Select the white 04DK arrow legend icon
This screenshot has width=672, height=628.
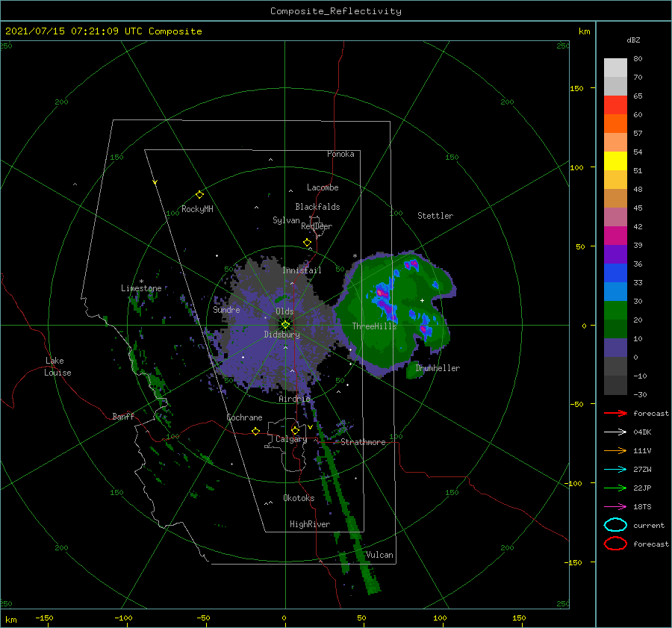pyautogui.click(x=615, y=432)
